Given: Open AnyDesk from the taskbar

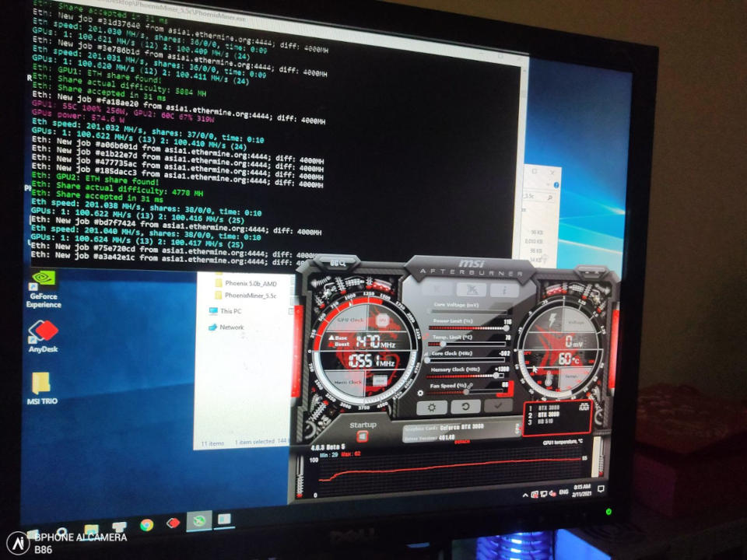Looking at the screenshot, I should [174, 523].
